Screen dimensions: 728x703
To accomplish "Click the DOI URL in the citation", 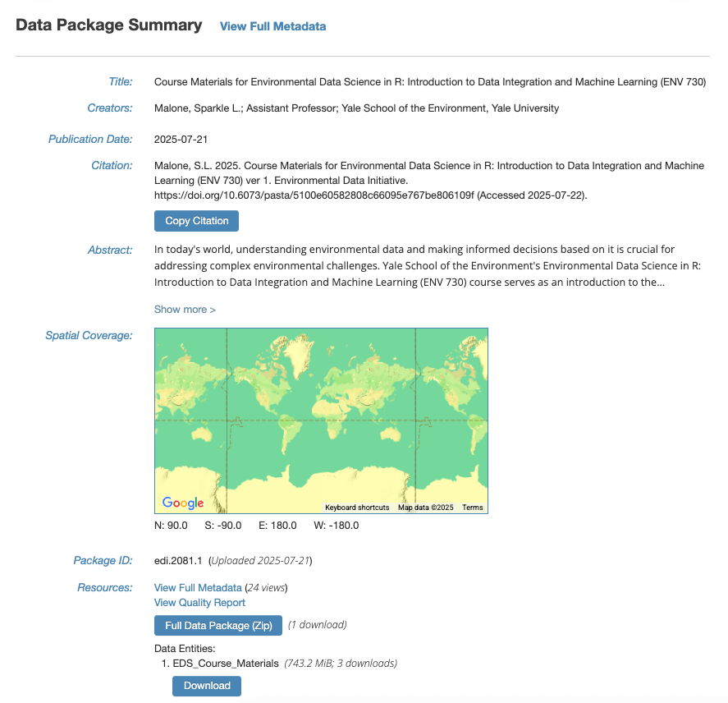I will click(x=314, y=195).
